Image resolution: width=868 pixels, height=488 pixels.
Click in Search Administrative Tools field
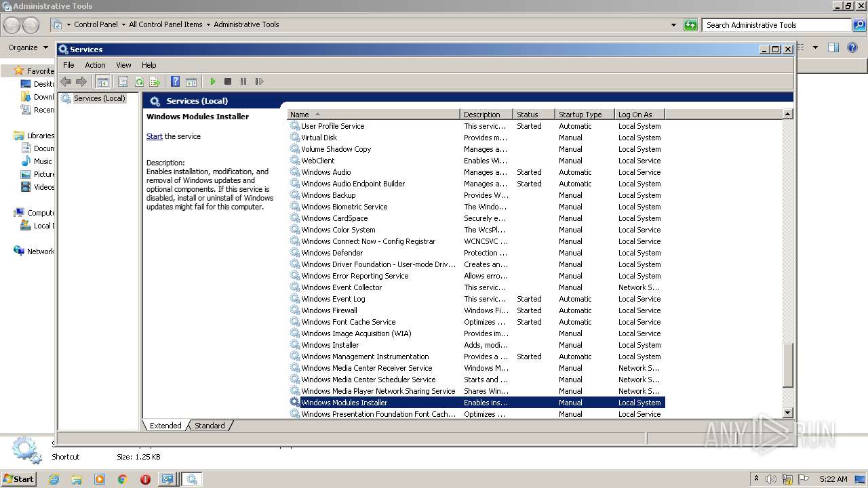[776, 25]
